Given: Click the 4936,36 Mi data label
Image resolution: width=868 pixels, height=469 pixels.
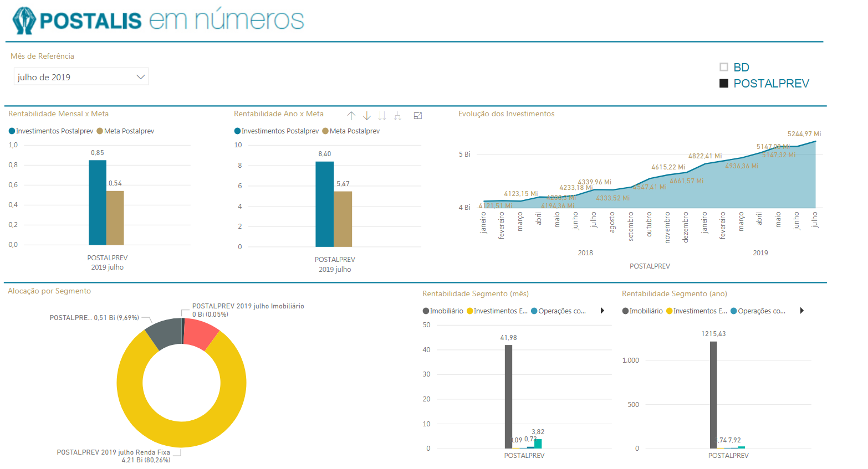Looking at the screenshot, I should 742,166.
